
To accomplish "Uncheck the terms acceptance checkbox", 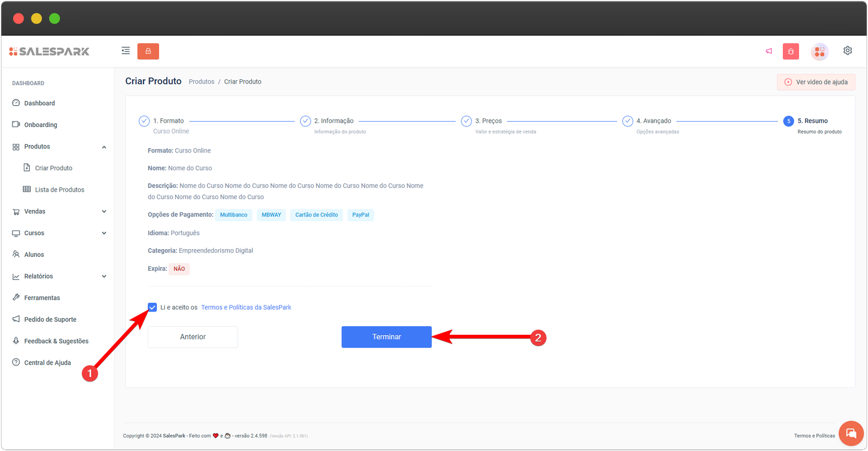I will 152,307.
